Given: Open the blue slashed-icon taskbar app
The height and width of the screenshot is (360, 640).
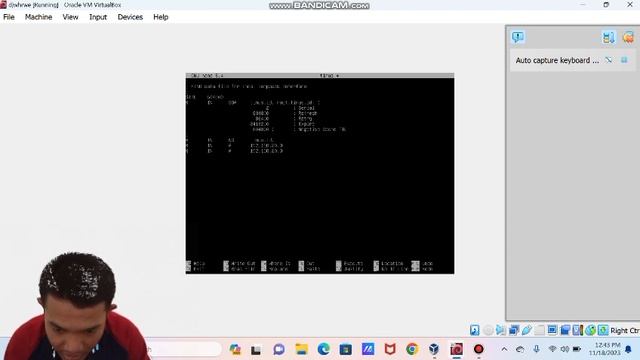Looking at the screenshot, I should 368,349.
